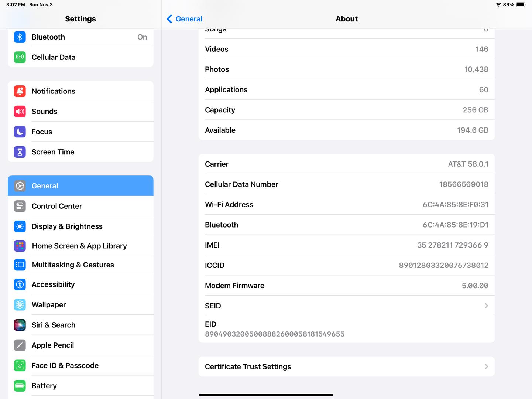Screen dimensions: 532x399
Task: Expand the SEID row chevron
Action: point(486,306)
